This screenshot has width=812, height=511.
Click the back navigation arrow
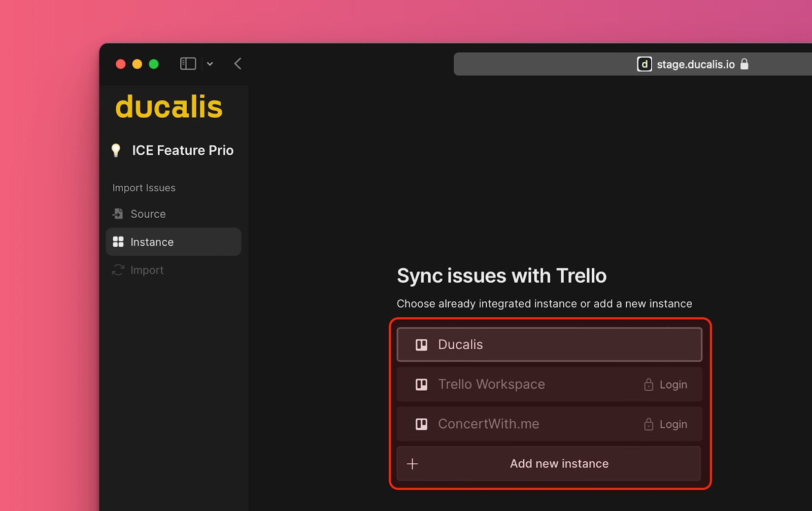237,63
